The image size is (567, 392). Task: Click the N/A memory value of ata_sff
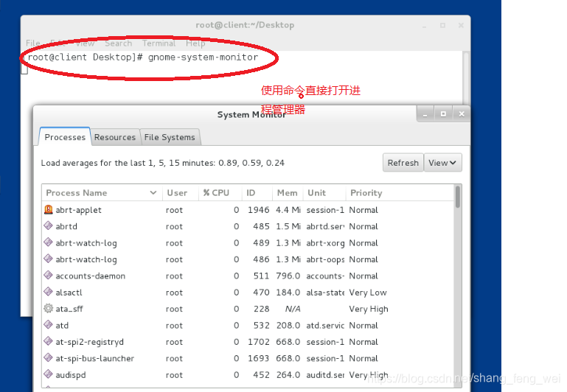pyautogui.click(x=293, y=309)
